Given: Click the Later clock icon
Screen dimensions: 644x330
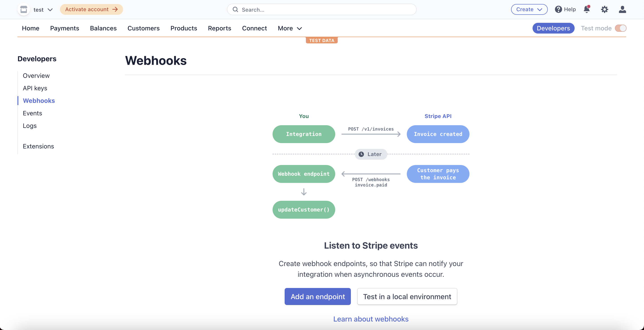Looking at the screenshot, I should point(361,154).
